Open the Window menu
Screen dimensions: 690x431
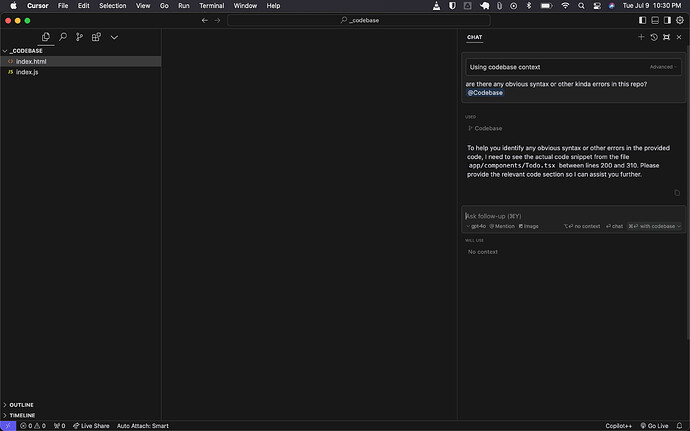pos(245,6)
